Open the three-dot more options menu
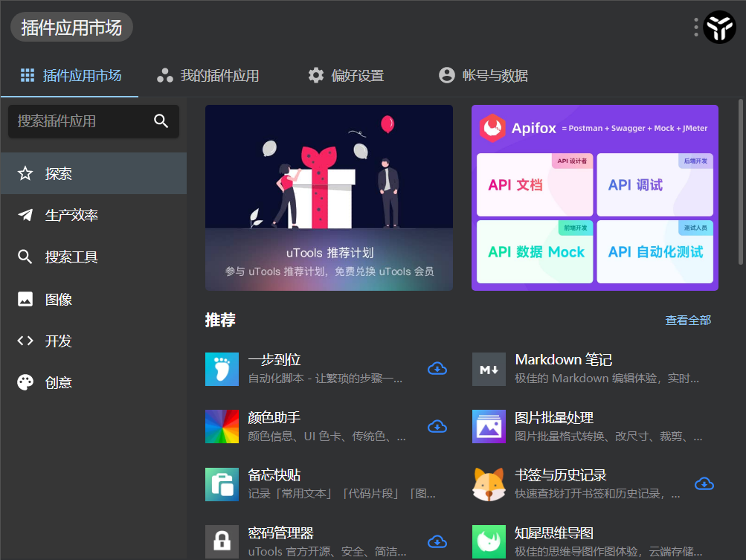The height and width of the screenshot is (560, 746). click(x=696, y=27)
